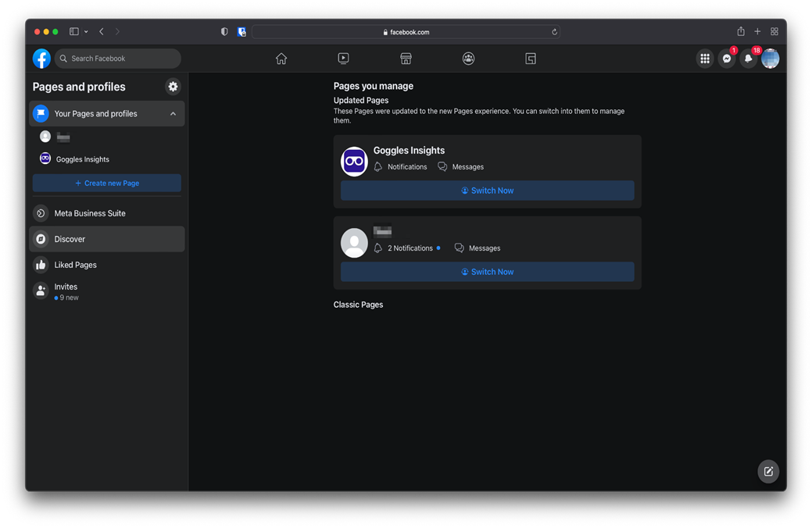
Task: Open the Notifications bell showing 18
Action: tap(749, 59)
